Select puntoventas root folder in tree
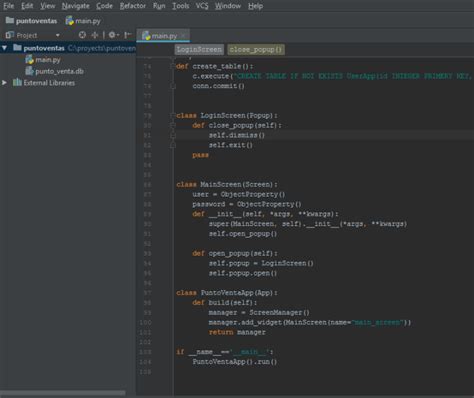Screen dimensions: 474x398 tap(68, 48)
